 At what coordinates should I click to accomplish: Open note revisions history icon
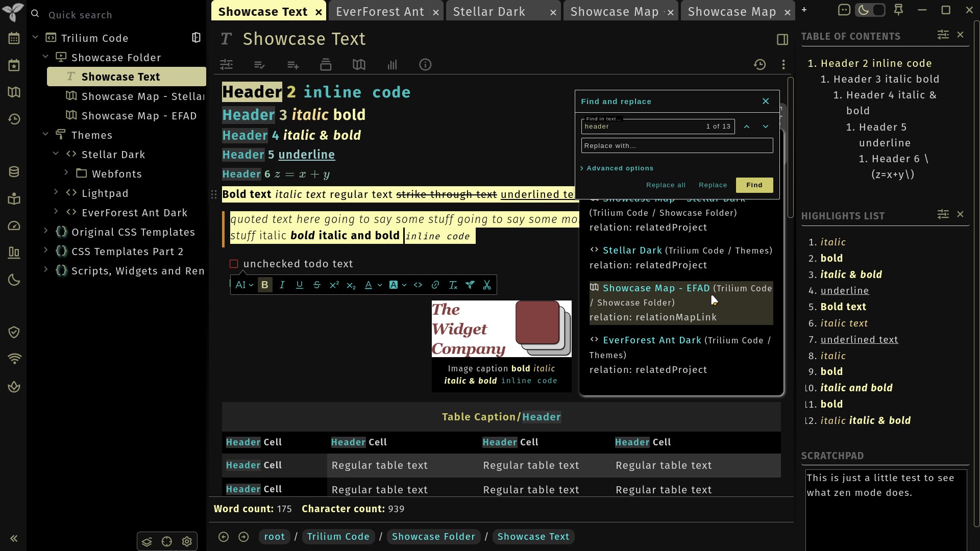point(759,65)
